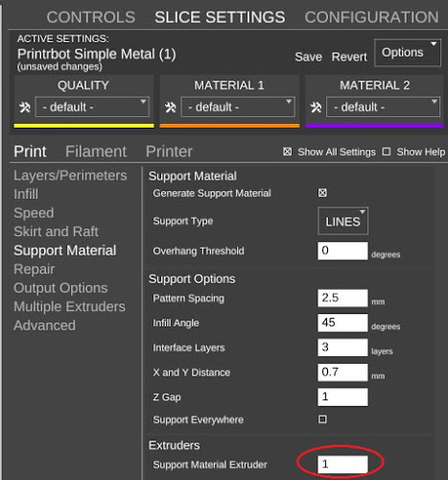This screenshot has width=448, height=480.
Task: Click the Material 1 edit tools icon
Action: [171, 108]
